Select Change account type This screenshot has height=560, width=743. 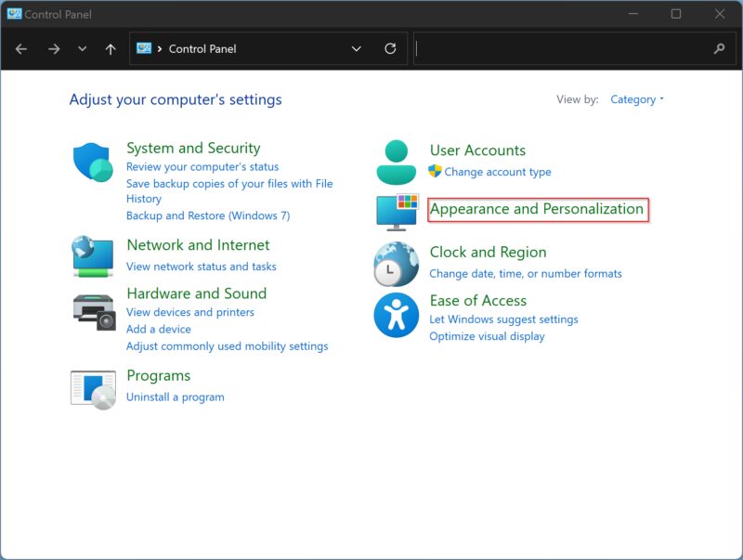pyautogui.click(x=498, y=172)
